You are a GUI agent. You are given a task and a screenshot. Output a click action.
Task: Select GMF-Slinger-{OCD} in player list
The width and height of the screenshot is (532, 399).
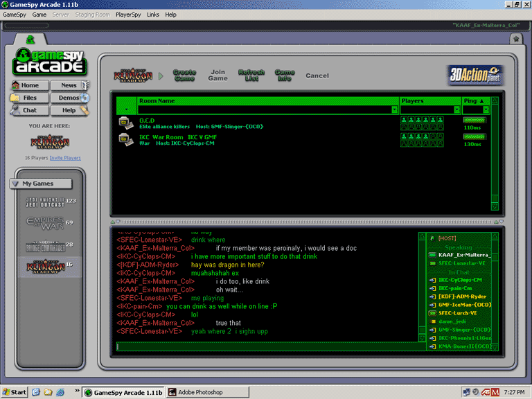[x=465, y=330]
